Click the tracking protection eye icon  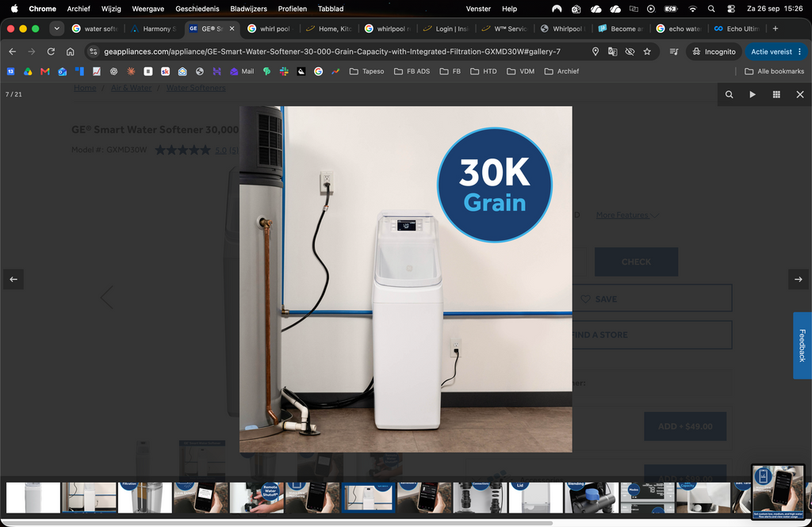pos(630,52)
